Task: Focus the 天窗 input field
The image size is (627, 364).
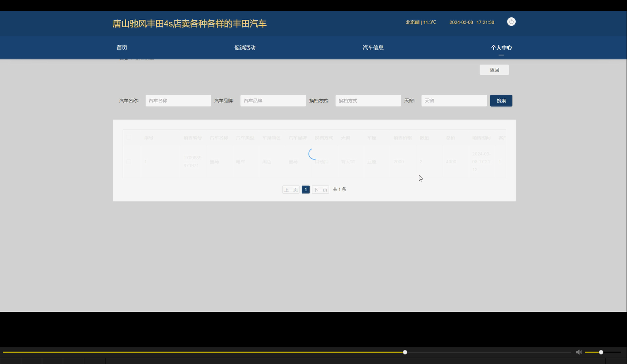Action: pos(454,101)
